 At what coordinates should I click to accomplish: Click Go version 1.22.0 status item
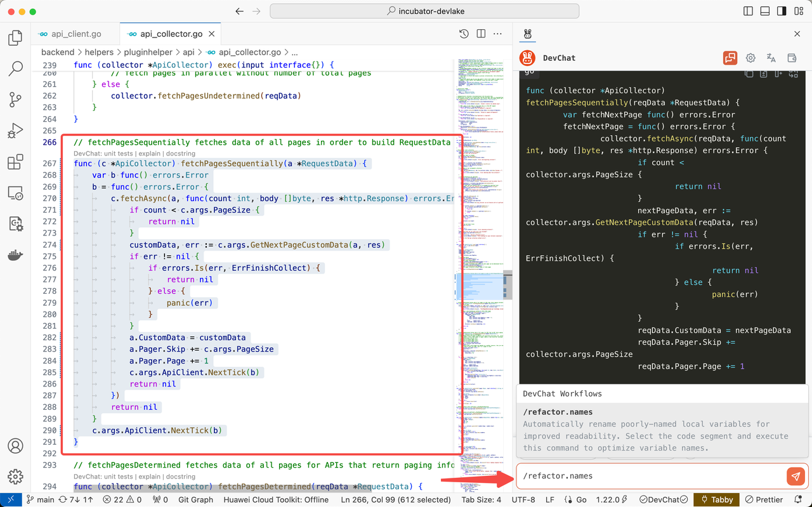tap(613, 499)
